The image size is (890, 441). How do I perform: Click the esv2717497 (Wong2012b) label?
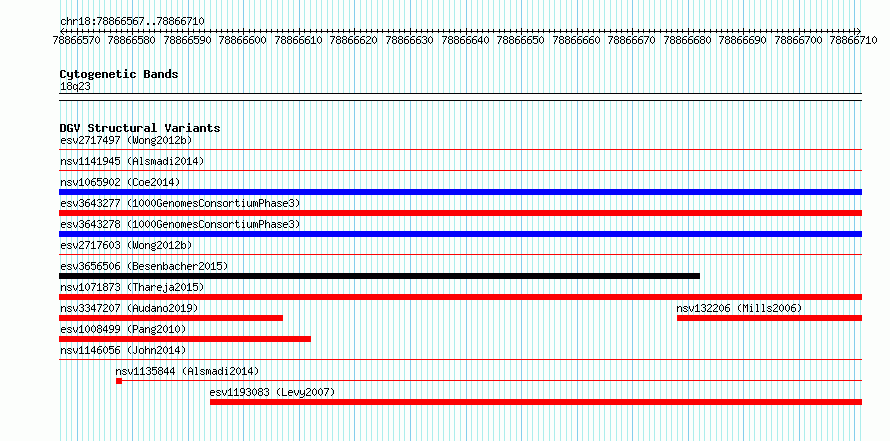coord(126,140)
